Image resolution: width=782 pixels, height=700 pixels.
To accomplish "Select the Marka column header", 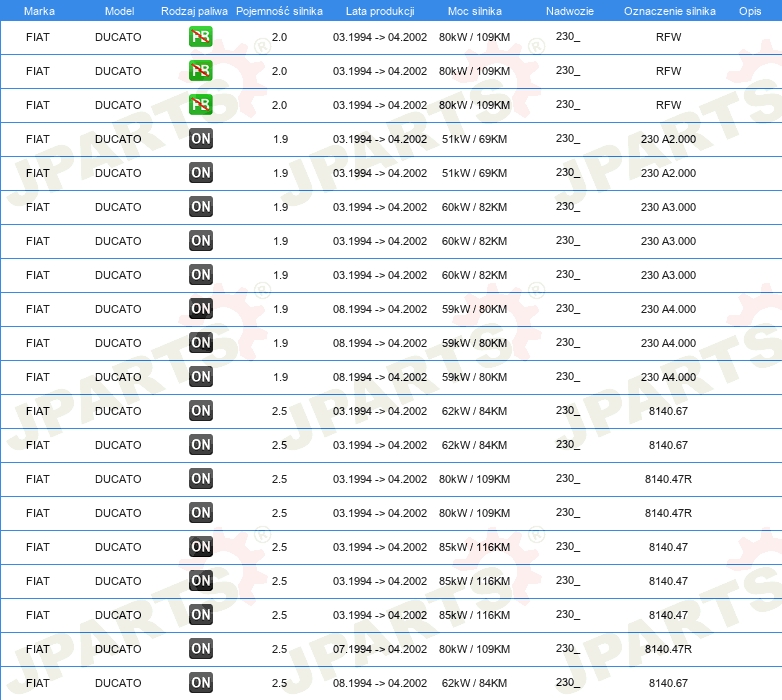I will click(39, 11).
